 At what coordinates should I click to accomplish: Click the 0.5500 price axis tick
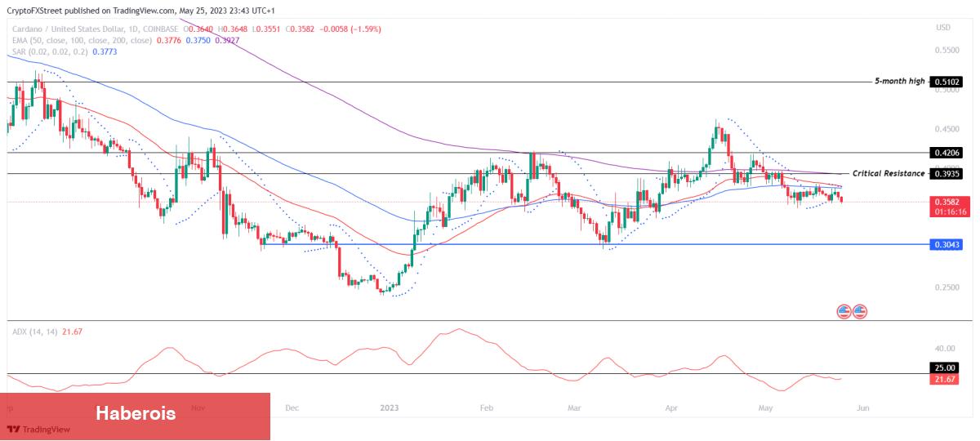tap(947, 51)
